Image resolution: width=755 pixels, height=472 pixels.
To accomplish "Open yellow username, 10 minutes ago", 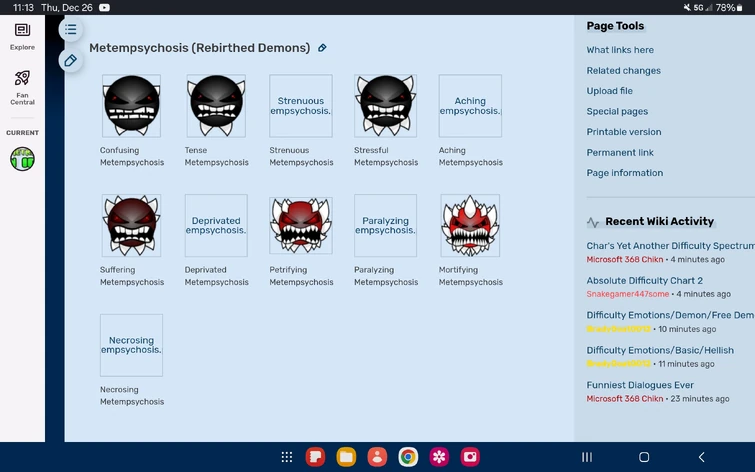I will (618, 329).
